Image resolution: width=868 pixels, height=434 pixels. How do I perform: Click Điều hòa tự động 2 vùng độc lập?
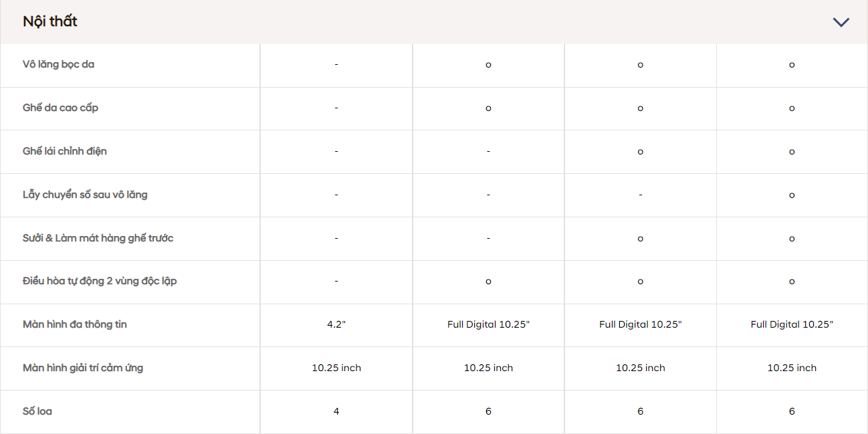100,281
